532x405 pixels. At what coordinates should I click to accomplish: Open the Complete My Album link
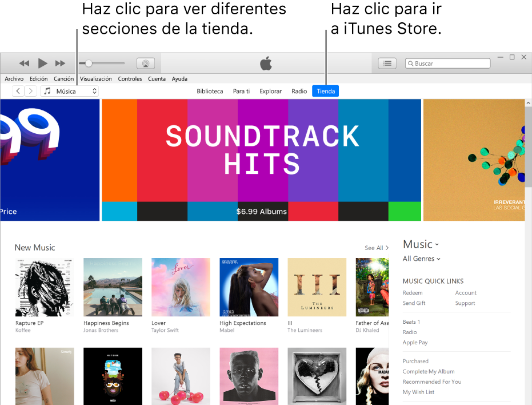coord(429,371)
